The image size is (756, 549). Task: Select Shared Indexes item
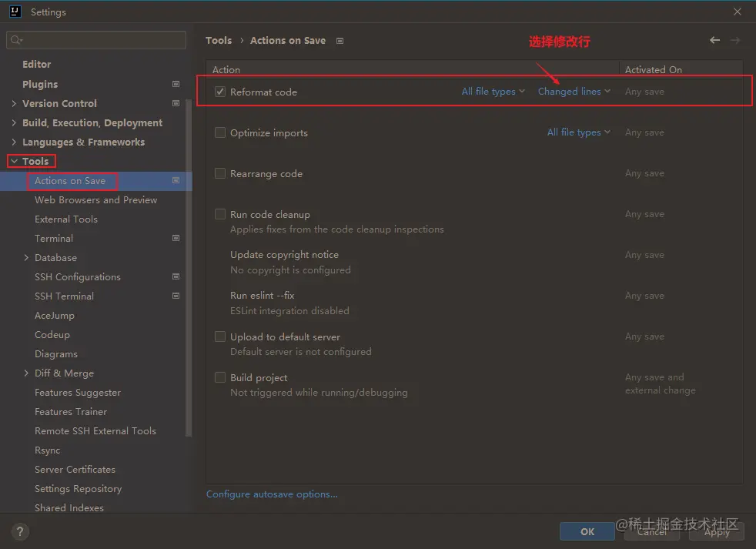pos(69,508)
